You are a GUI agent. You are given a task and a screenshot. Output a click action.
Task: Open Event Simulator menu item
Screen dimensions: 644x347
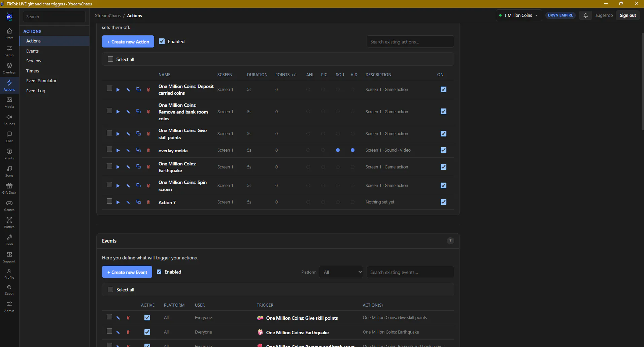[x=41, y=81]
